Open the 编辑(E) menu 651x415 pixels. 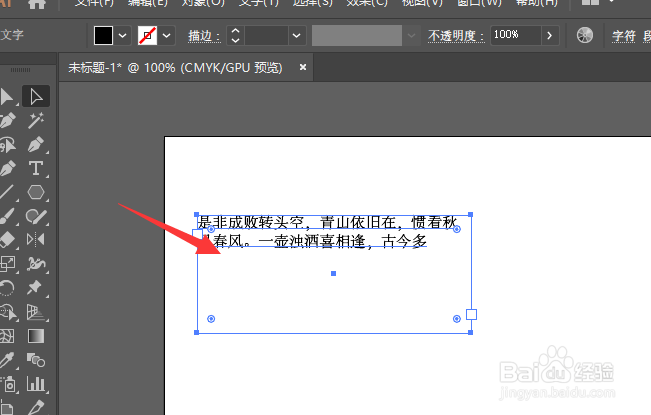147,3
